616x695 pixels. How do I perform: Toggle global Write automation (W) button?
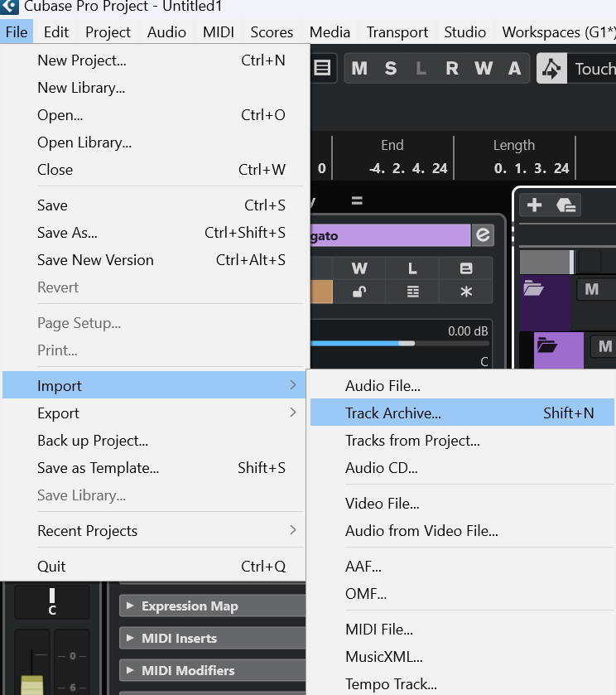tap(484, 68)
